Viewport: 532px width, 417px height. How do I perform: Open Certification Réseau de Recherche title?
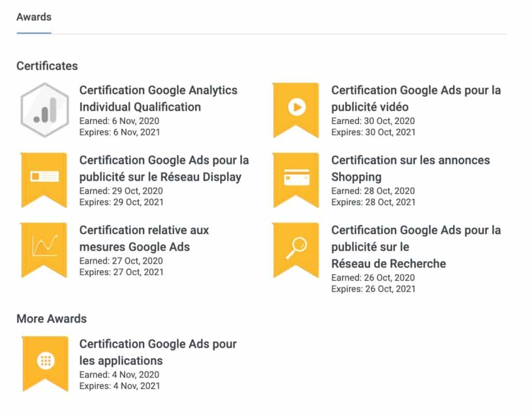416,247
